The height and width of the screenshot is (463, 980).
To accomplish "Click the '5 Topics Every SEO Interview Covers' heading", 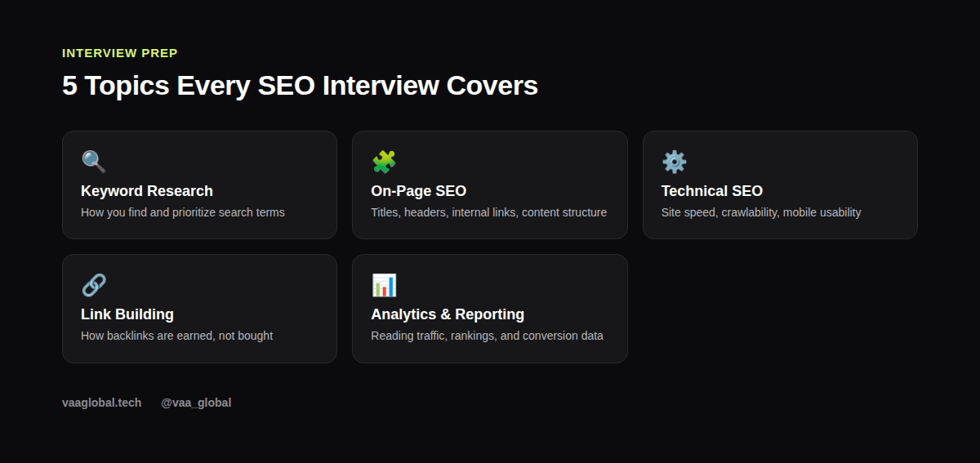I will pos(301,86).
